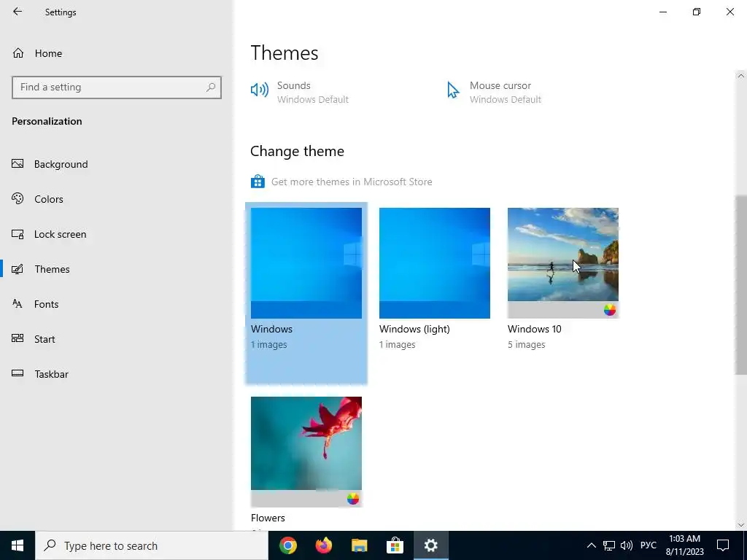Click the color wheel on Windows 10 theme
The height and width of the screenshot is (560, 747).
pos(609,310)
